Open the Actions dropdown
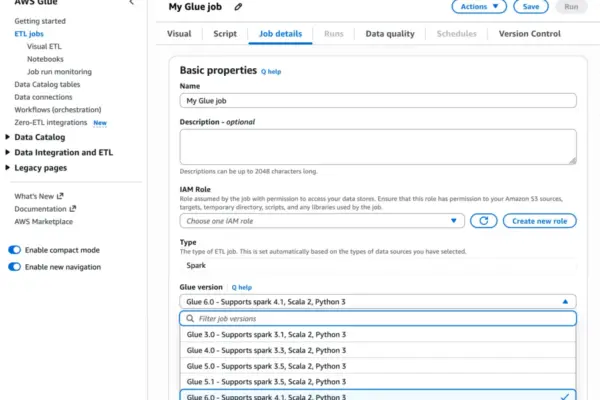Viewport: 600px width, 400px height. 479,7
